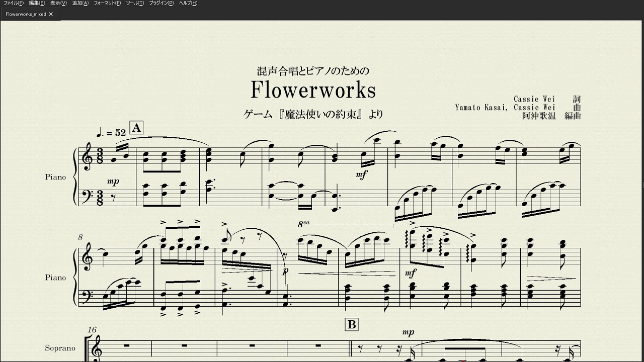This screenshot has height=362, width=644.
Task: Select the Piano label of the first system
Action: (x=55, y=177)
